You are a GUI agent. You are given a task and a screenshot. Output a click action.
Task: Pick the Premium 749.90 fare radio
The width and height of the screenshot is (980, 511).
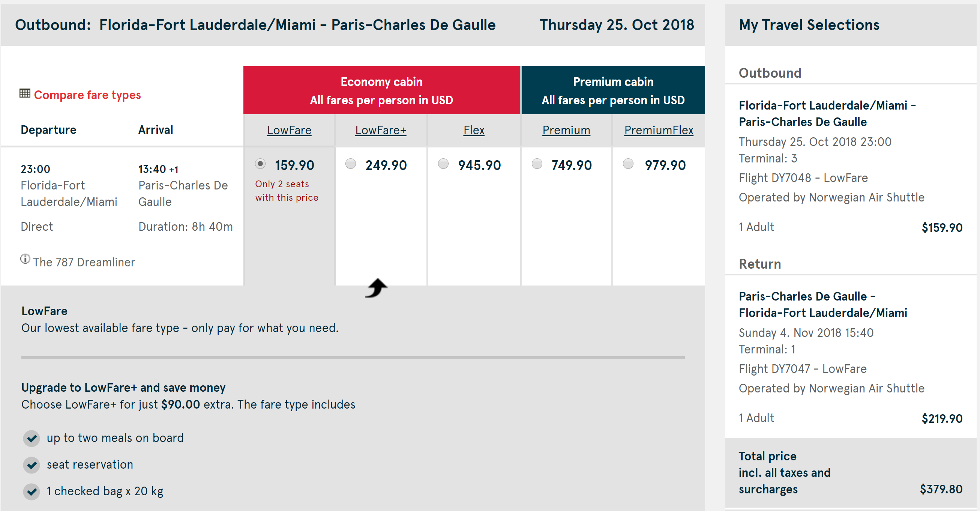[x=537, y=164]
